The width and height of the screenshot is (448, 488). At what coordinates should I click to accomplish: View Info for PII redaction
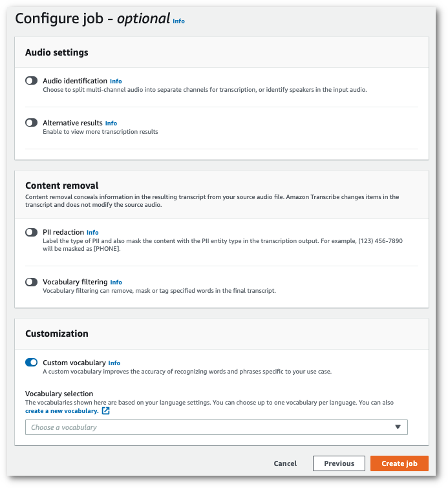[92, 233]
